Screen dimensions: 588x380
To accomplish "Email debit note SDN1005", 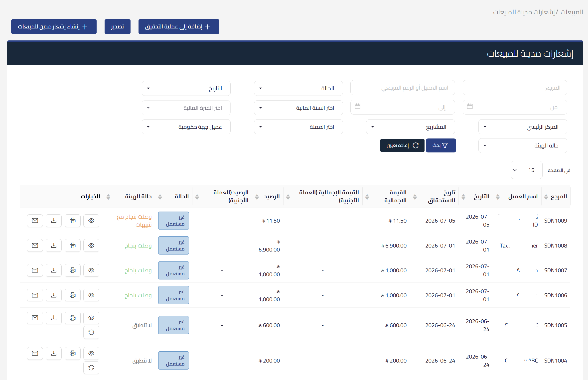I will [x=35, y=318].
